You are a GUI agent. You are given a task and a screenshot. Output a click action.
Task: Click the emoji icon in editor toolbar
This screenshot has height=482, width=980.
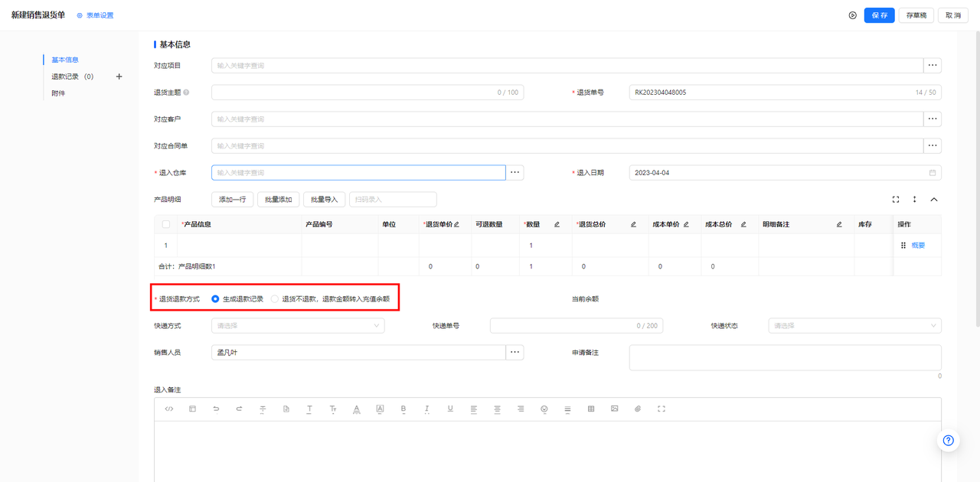pos(544,409)
